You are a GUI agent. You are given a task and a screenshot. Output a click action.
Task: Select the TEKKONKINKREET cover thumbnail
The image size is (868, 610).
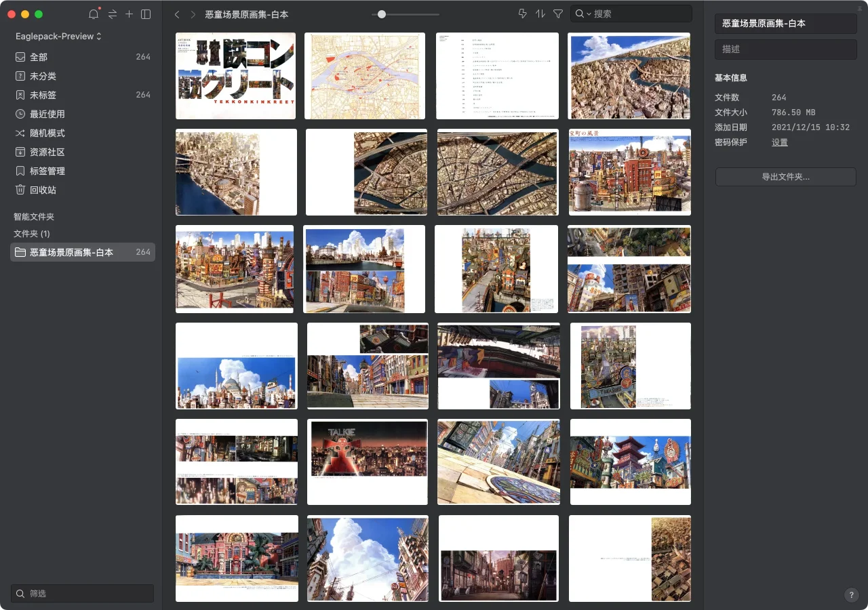pos(235,76)
